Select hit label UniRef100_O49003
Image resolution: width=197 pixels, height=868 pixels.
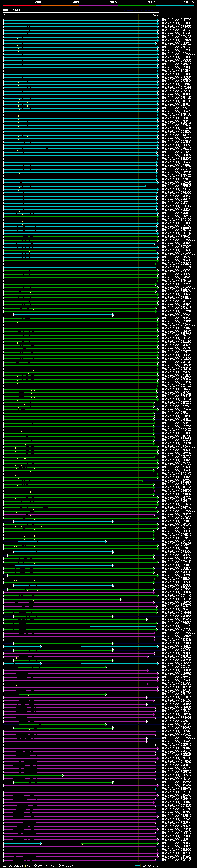pos(177,796)
